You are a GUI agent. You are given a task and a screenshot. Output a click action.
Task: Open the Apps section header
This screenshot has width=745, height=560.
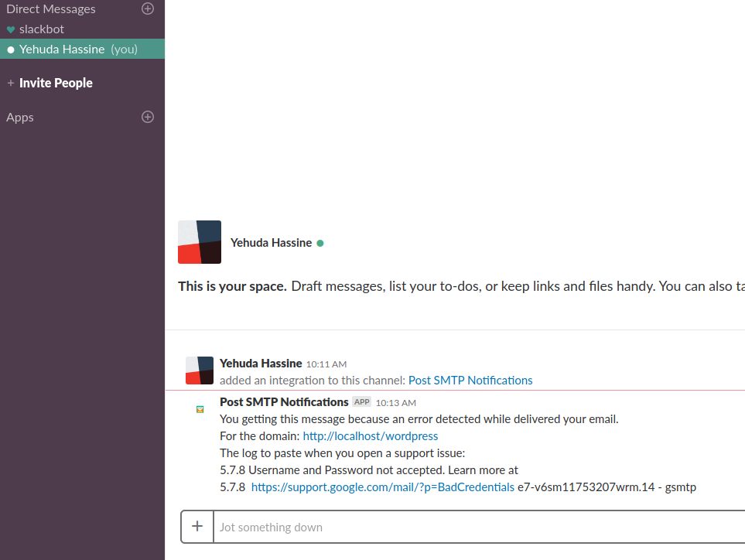tap(20, 118)
